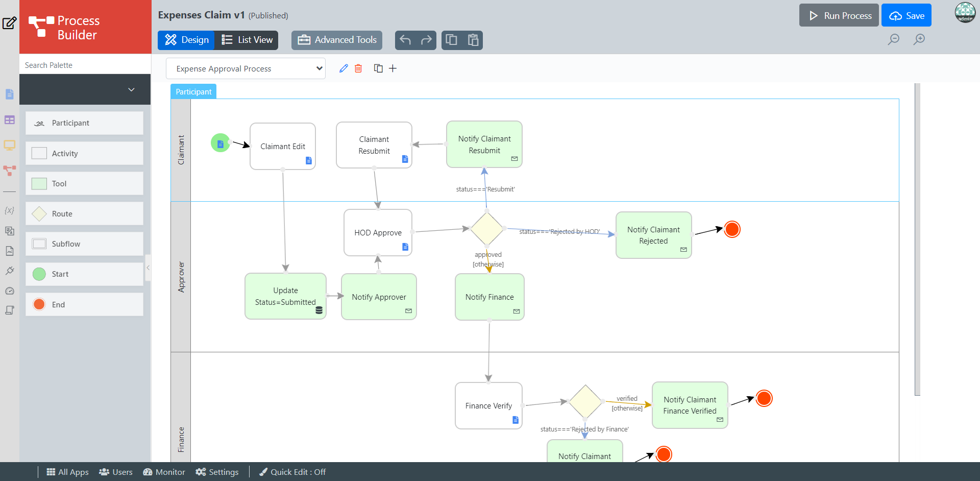The image size is (980, 481).
Task: Select the Design tab
Action: (186, 40)
